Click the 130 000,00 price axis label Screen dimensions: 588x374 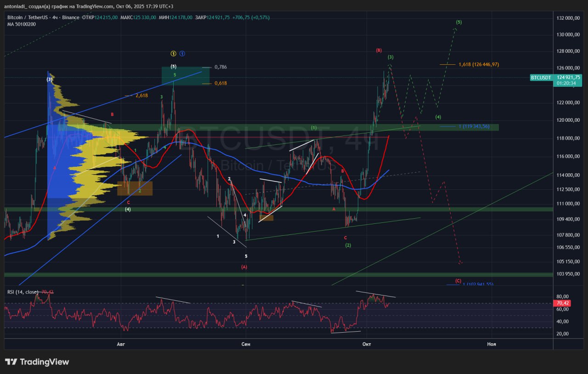(x=566, y=34)
